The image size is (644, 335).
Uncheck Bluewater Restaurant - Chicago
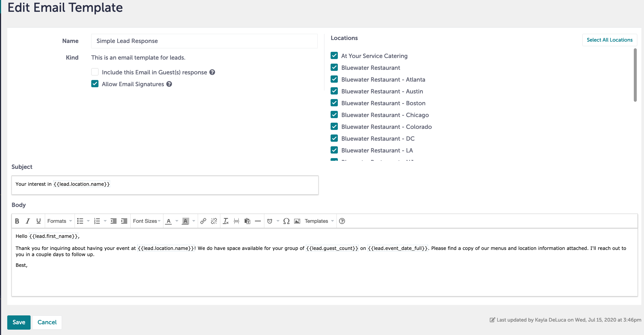tap(334, 115)
